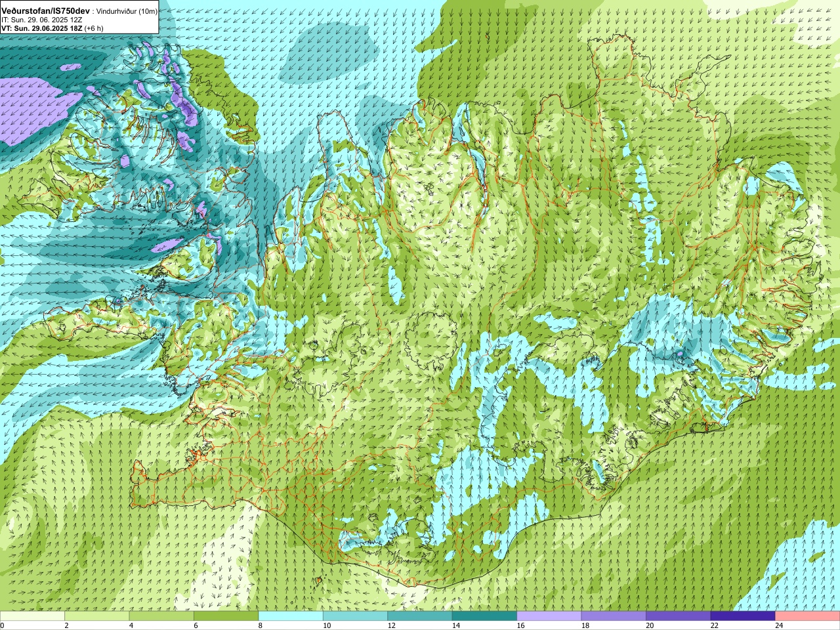The height and width of the screenshot is (630, 840).
Task: Click the legend scale label 20
Action: pos(650,625)
